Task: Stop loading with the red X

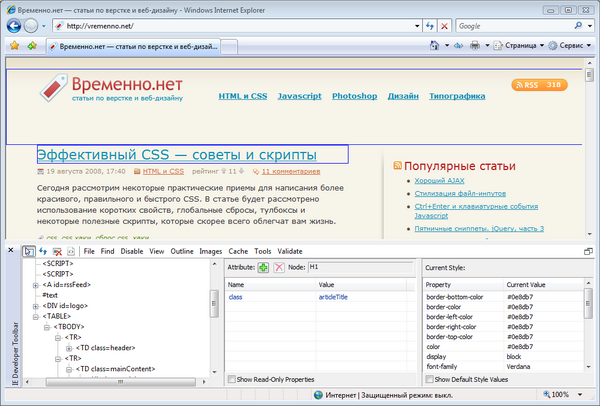Action: [x=444, y=26]
